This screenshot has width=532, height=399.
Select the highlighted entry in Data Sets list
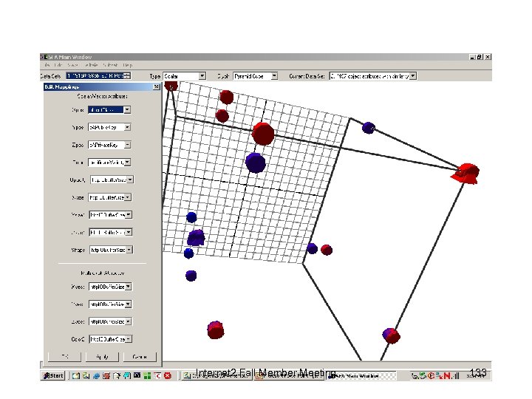pos(95,75)
